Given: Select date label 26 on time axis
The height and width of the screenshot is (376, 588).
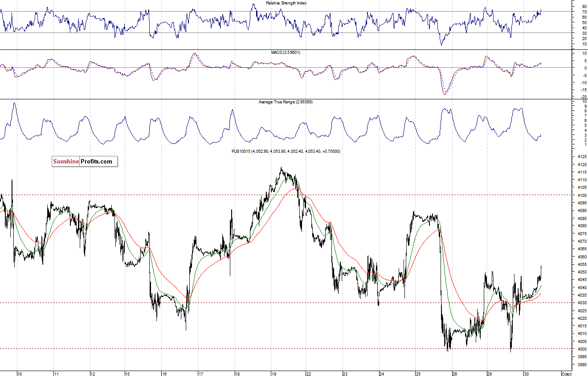Looking at the screenshot, I should coord(454,373).
